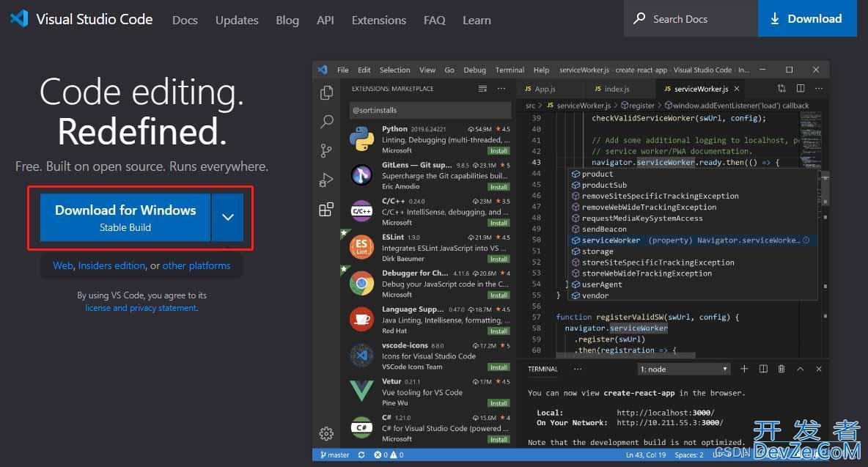Click the sync changes icon in status bar

pyautogui.click(x=361, y=455)
